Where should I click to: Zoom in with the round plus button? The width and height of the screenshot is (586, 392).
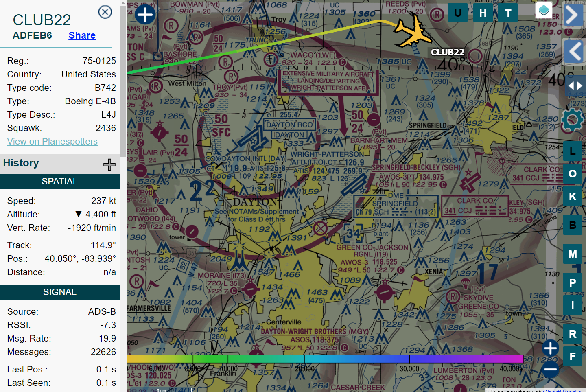coord(550,348)
